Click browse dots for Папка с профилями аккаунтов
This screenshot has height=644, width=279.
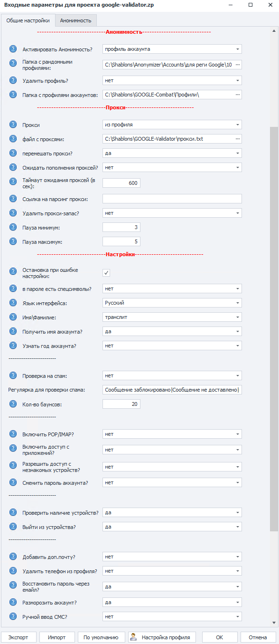tap(238, 95)
